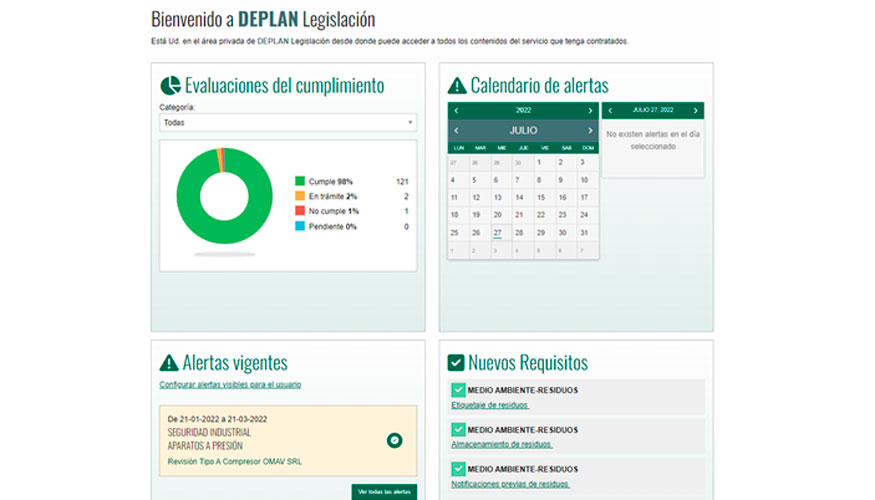
Task: Click the warning triangle icon beside Calendario de alertas
Action: pyautogui.click(x=457, y=85)
